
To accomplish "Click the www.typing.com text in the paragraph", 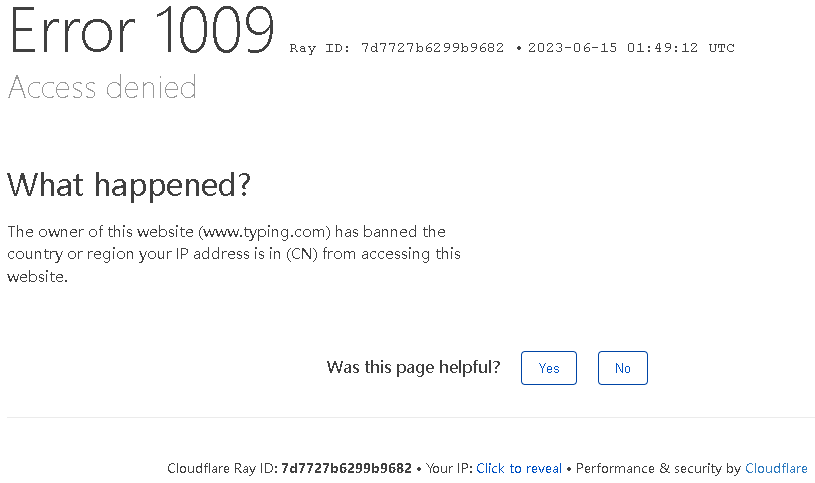I will pos(265,232).
